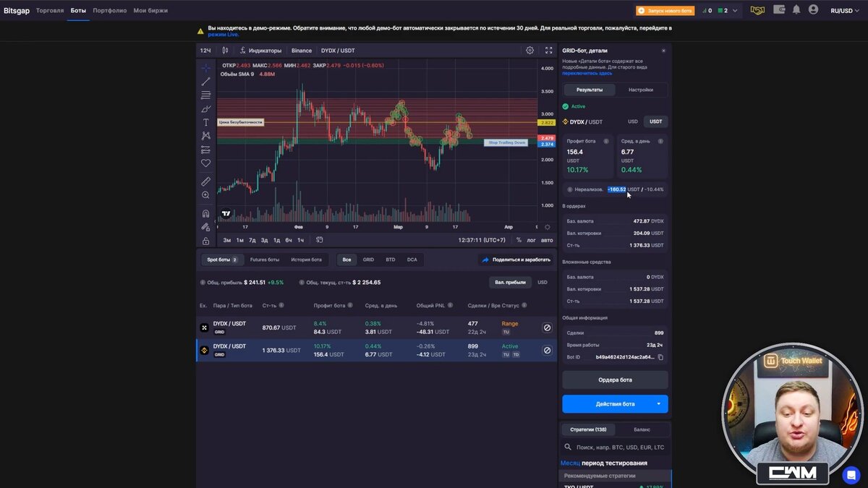Open the Мои биржи menu
Viewport: 868px width, 488px height.
(150, 11)
